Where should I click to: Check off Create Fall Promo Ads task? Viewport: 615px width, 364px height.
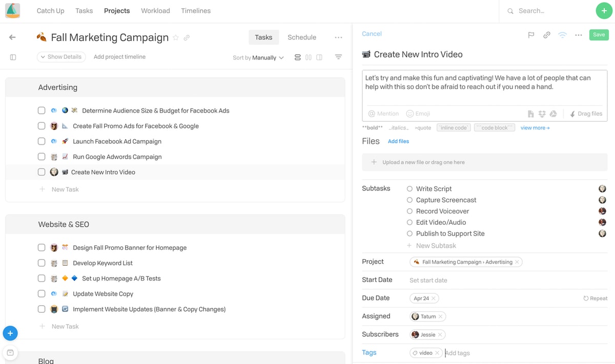[x=42, y=126]
